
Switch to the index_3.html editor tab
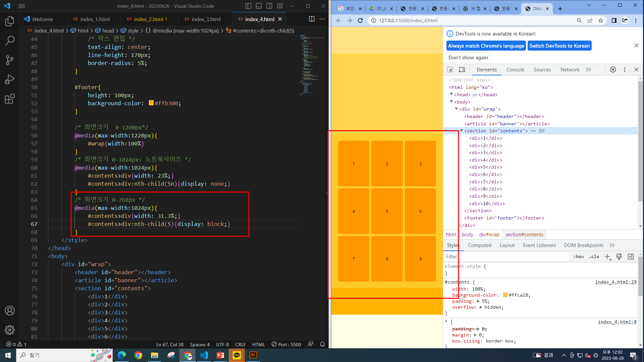(206, 19)
